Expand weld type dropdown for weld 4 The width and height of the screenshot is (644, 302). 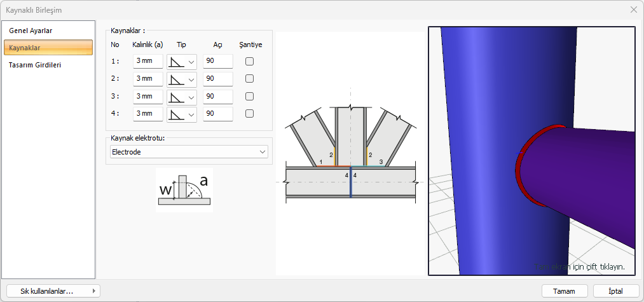coord(191,114)
